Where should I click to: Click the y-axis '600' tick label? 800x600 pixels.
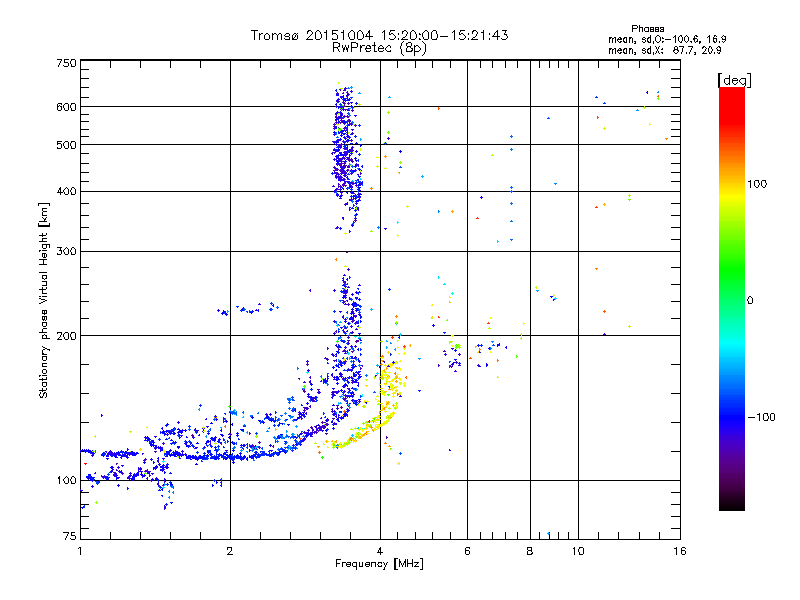[x=66, y=107]
